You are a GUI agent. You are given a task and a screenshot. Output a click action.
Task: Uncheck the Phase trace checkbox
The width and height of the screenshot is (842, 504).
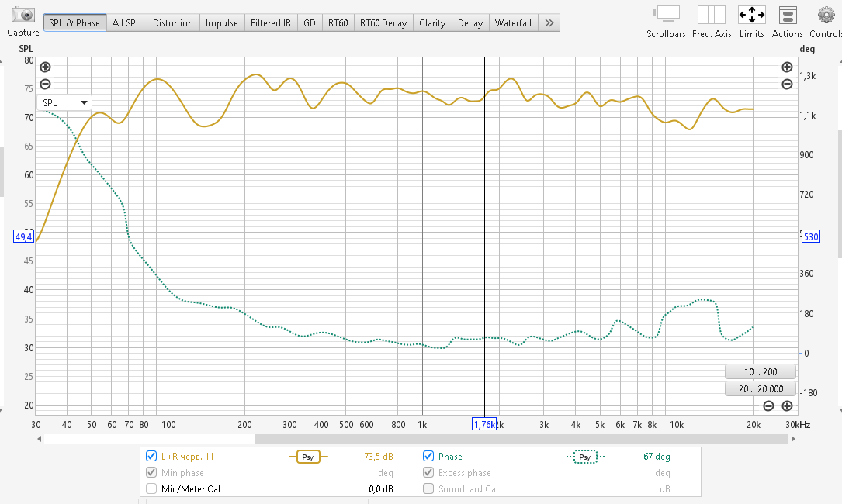click(x=428, y=457)
